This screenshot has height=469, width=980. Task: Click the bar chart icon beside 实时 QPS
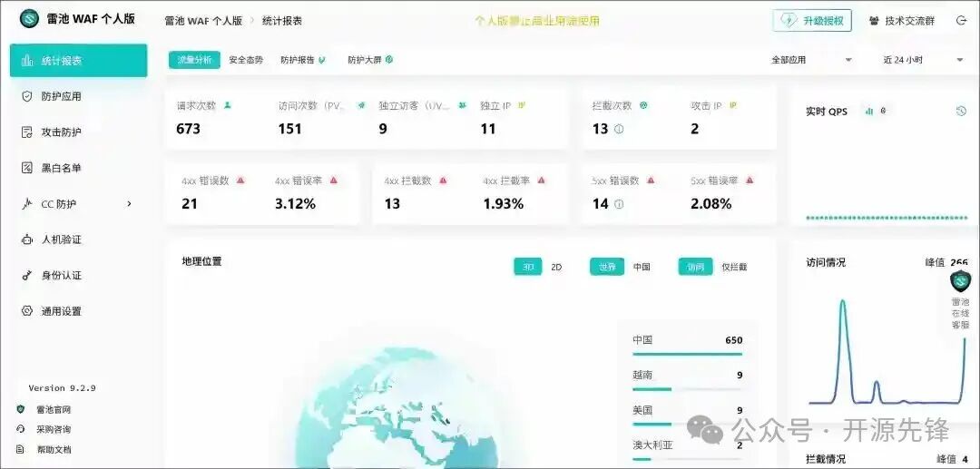pos(869,111)
